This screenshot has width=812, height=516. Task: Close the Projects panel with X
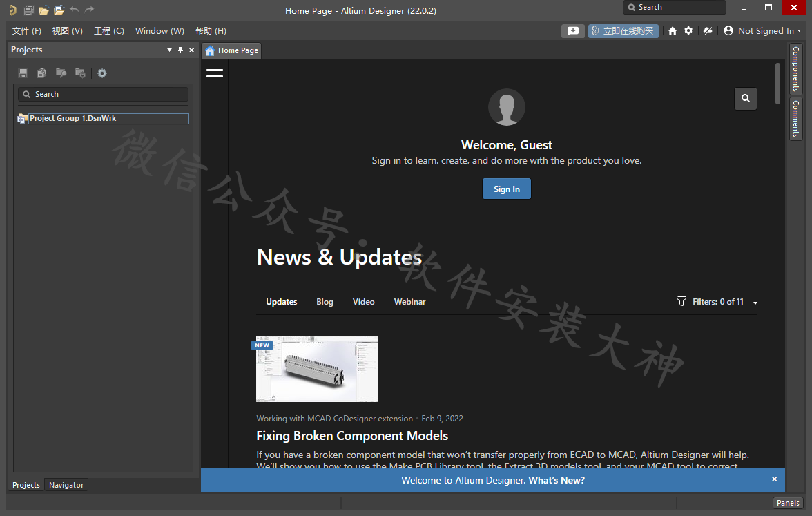(x=192, y=50)
